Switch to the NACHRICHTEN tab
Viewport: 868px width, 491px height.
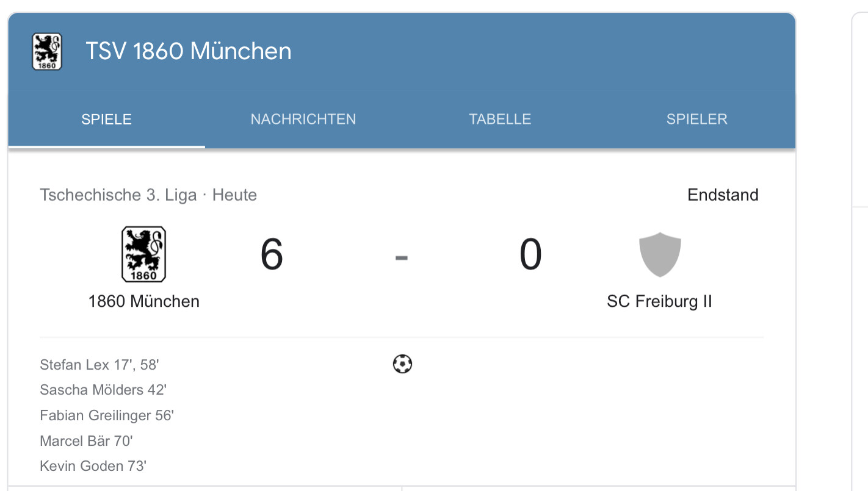[303, 119]
